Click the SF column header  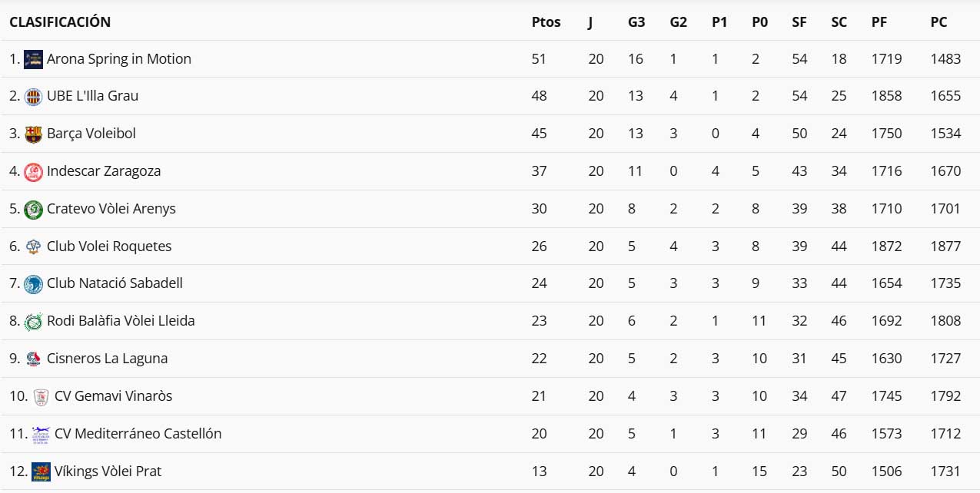point(799,22)
